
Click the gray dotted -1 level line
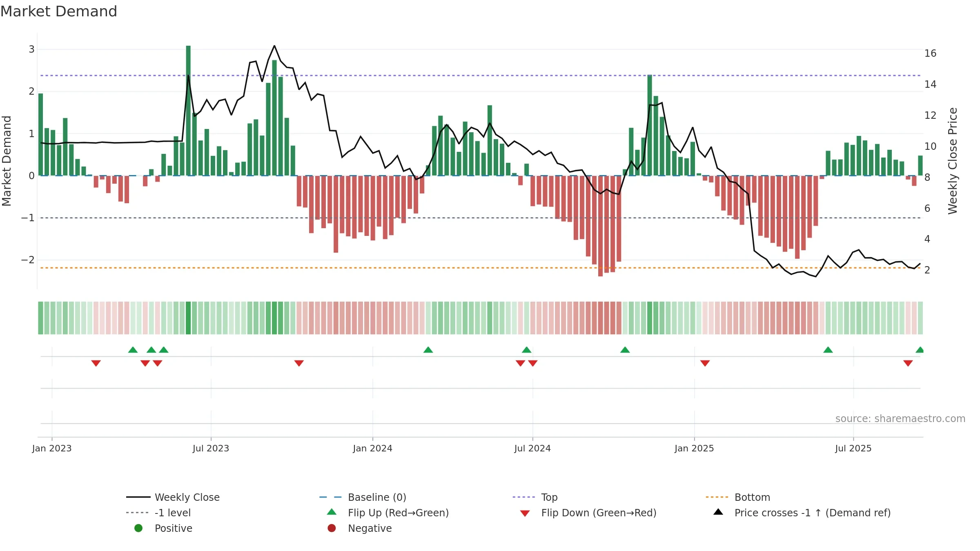pyautogui.click(x=480, y=218)
